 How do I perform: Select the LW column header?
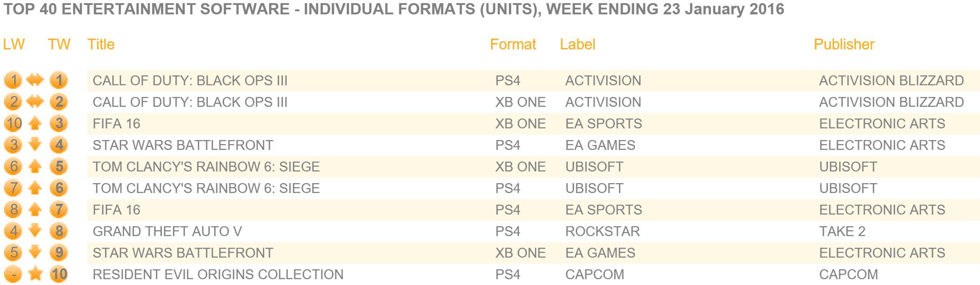(x=14, y=44)
